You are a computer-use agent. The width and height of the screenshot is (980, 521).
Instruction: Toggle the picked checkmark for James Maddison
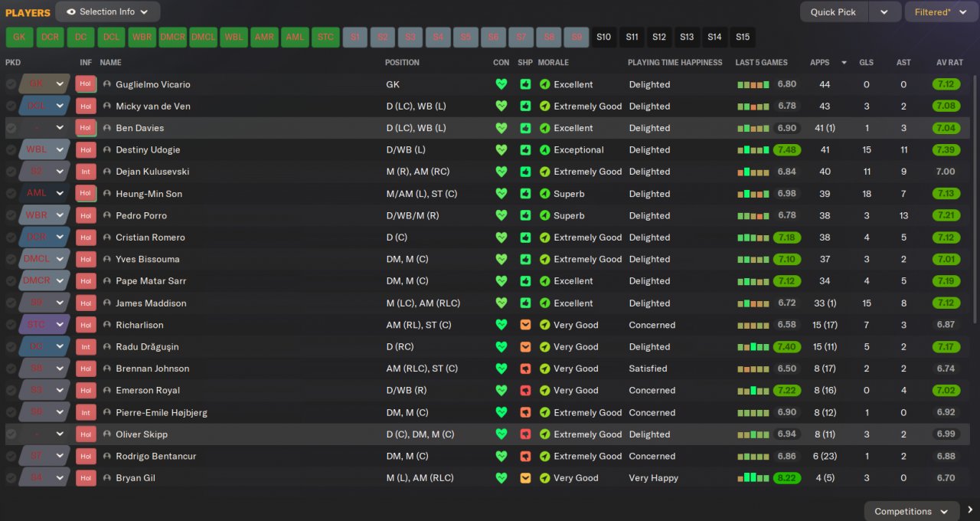point(11,303)
